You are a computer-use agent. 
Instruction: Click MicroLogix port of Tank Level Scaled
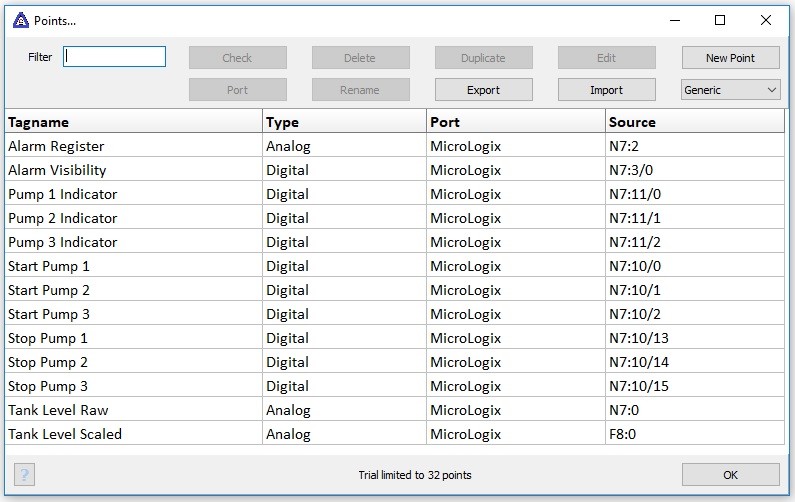[x=516, y=434]
